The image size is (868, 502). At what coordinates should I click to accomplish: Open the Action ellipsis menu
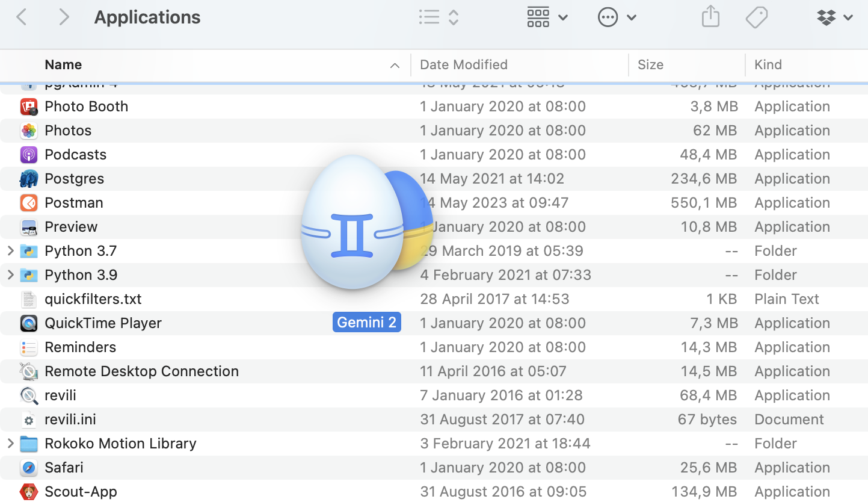pyautogui.click(x=617, y=17)
